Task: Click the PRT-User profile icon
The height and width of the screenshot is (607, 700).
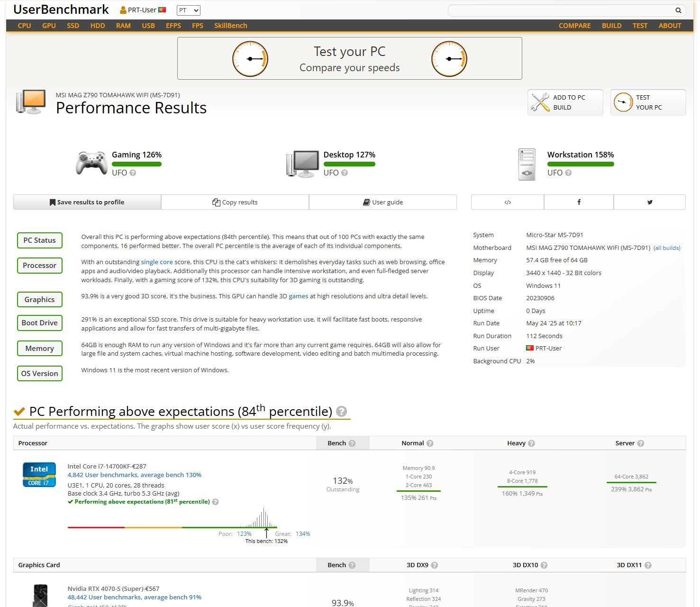Action: (123, 10)
